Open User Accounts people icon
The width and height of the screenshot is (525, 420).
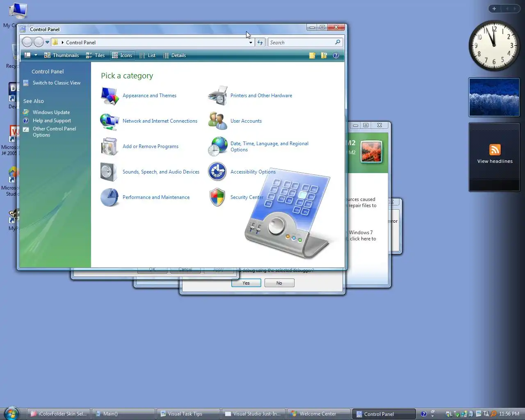[218, 121]
